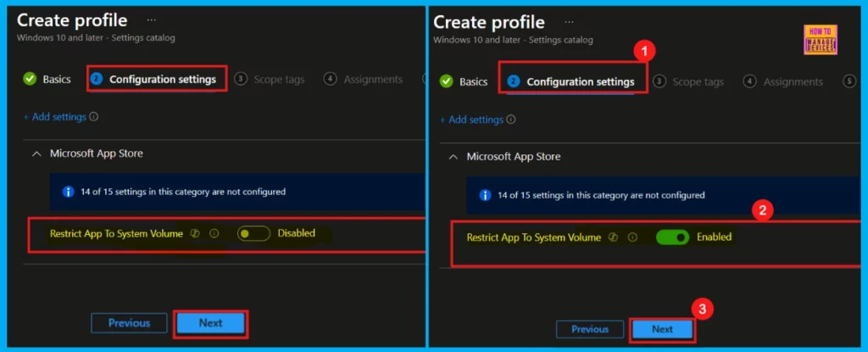The width and height of the screenshot is (868, 352).
Task: Open Add settings link in right panel
Action: point(471,120)
